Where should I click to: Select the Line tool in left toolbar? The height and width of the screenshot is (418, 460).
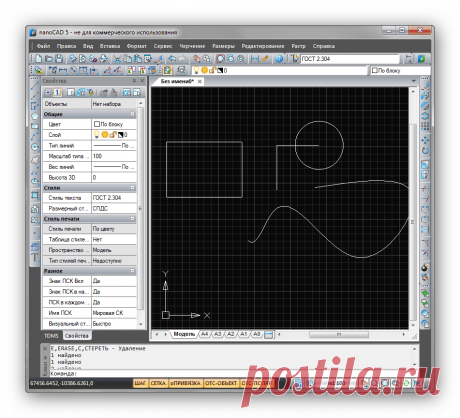[35, 85]
